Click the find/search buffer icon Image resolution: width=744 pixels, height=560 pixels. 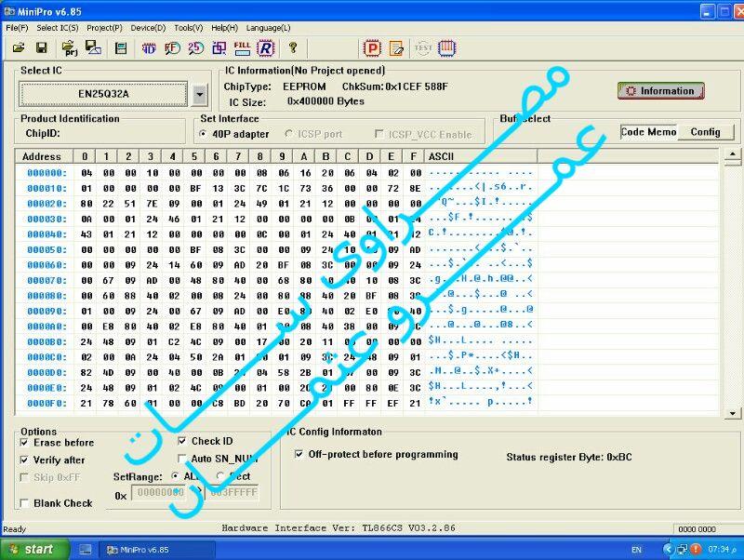point(172,48)
